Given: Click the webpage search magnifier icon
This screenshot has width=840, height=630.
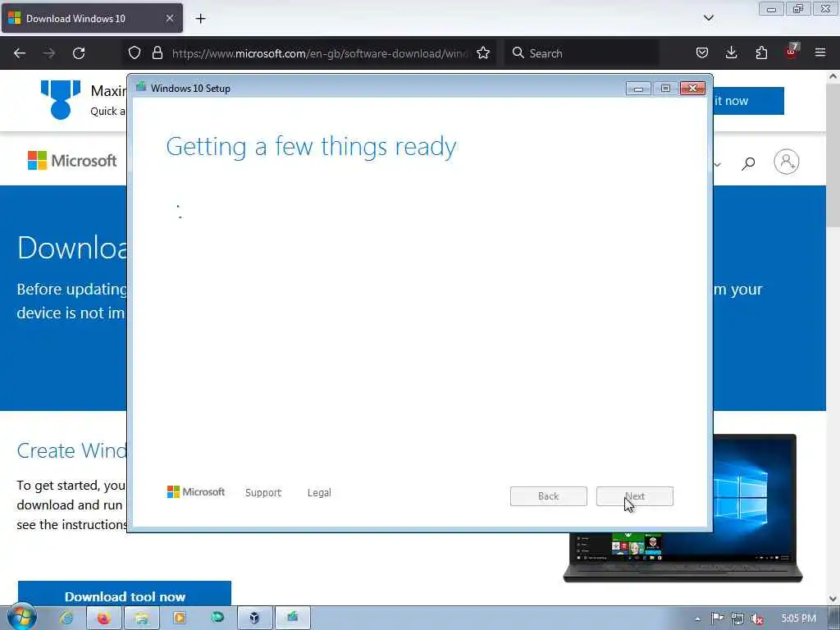Looking at the screenshot, I should (x=748, y=163).
